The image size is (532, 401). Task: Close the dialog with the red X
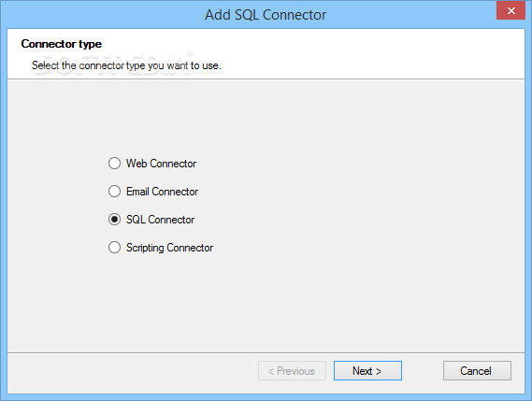511,10
